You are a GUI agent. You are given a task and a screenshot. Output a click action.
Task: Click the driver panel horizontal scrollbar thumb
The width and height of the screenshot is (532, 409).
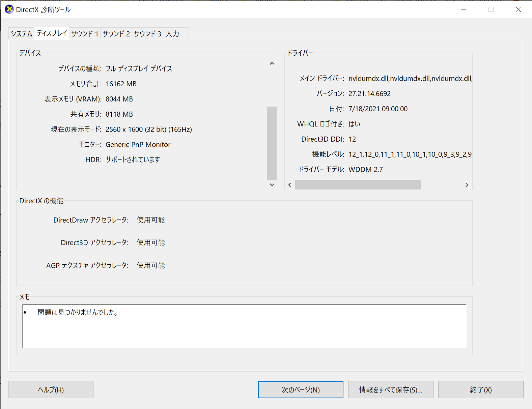coord(358,185)
